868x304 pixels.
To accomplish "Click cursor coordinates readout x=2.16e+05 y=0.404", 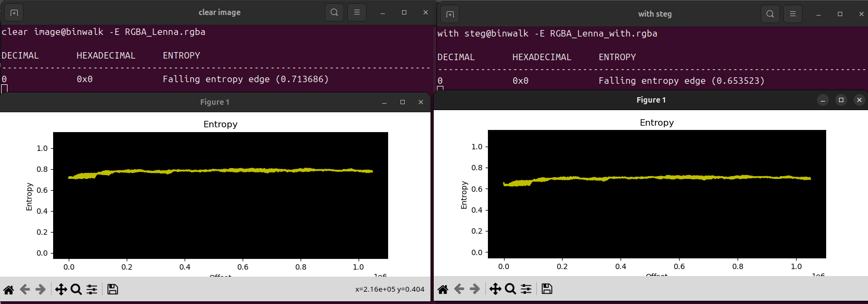I will click(390, 289).
